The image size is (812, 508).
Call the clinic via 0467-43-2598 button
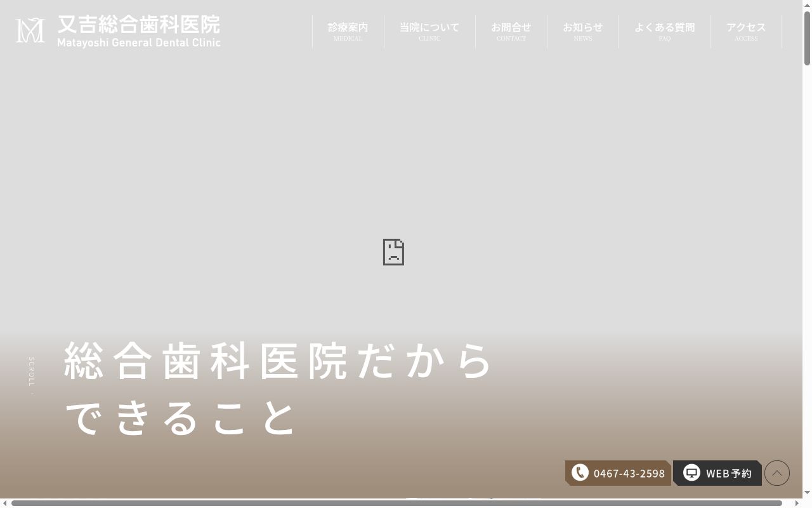click(618, 473)
